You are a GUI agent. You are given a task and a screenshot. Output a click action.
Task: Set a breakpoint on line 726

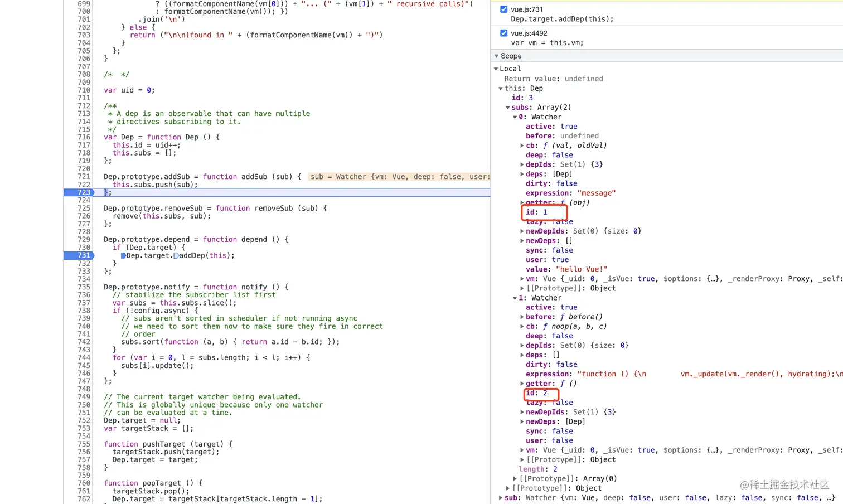click(x=84, y=216)
